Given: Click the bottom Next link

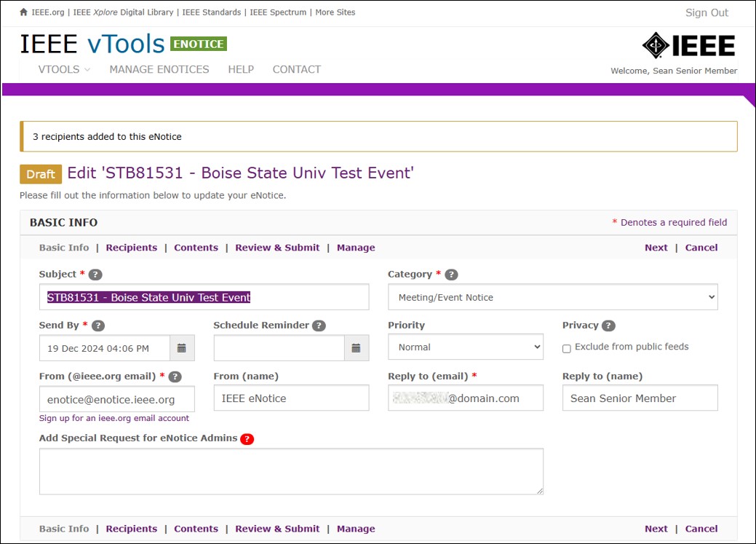Looking at the screenshot, I should [x=656, y=529].
